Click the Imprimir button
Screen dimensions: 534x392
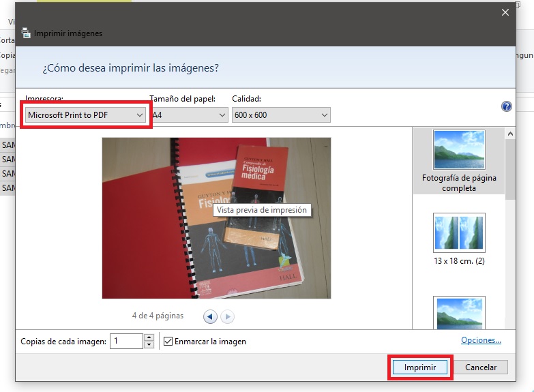point(420,367)
